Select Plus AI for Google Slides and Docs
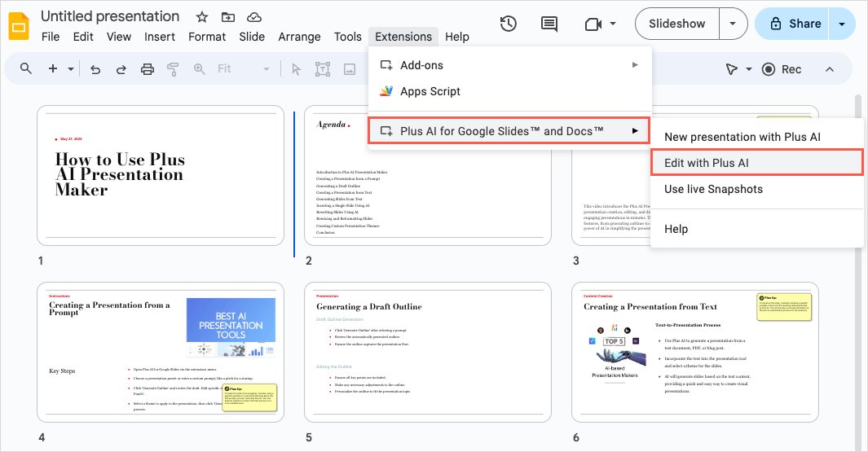Image resolution: width=868 pixels, height=452 pixels. 510,131
